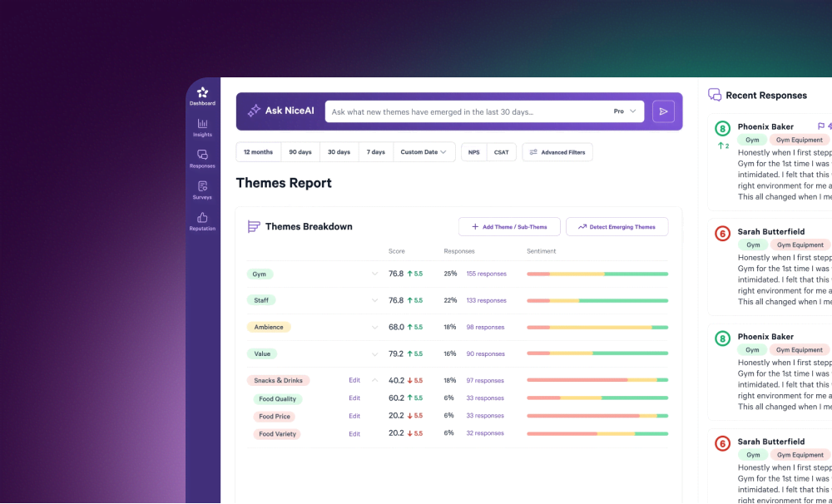Image resolution: width=832 pixels, height=504 pixels.
Task: Open the 90 responses link
Action: pos(486,353)
